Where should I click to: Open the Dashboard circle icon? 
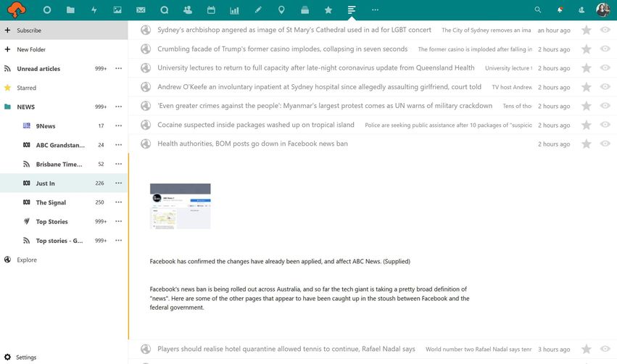pos(47,10)
